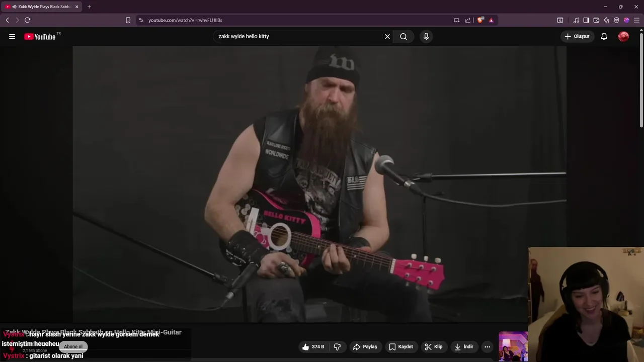644x362 pixels.
Task: Select the Zakk Wylde Plays Black Sabbath tab
Action: (42, 7)
